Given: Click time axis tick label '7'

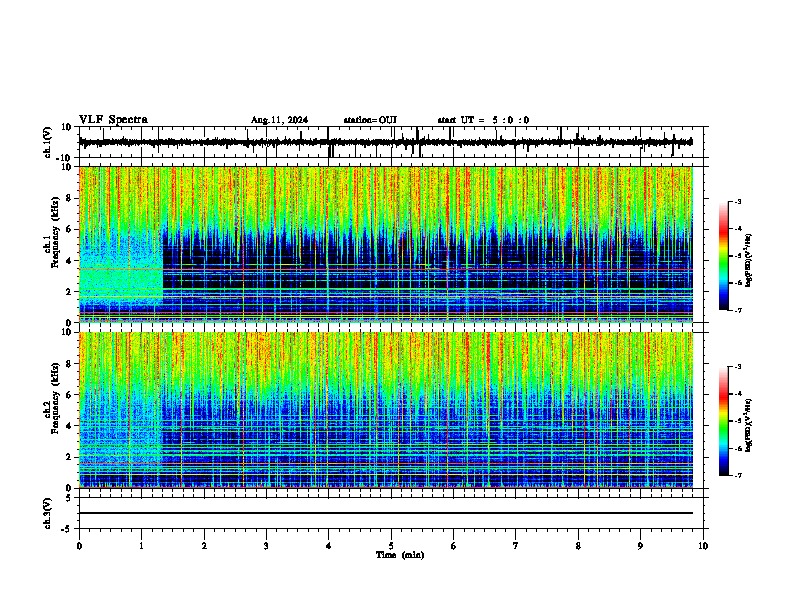Looking at the screenshot, I should point(516,546).
